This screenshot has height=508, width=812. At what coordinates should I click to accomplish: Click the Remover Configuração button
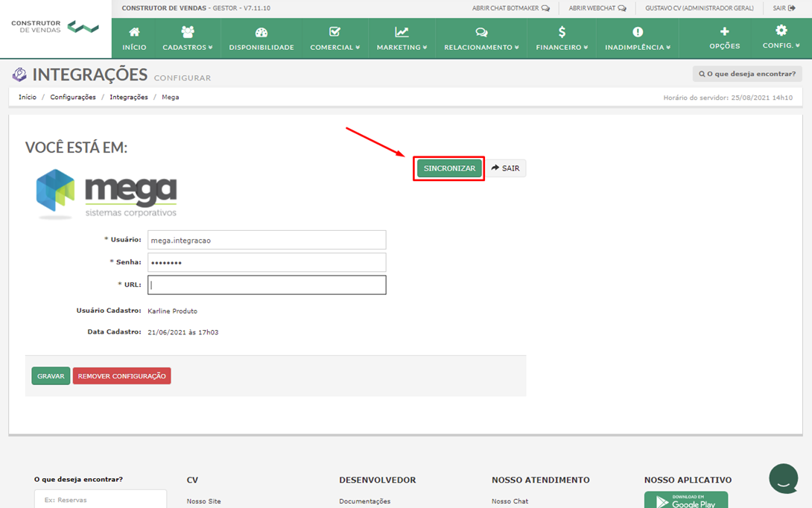click(x=121, y=376)
